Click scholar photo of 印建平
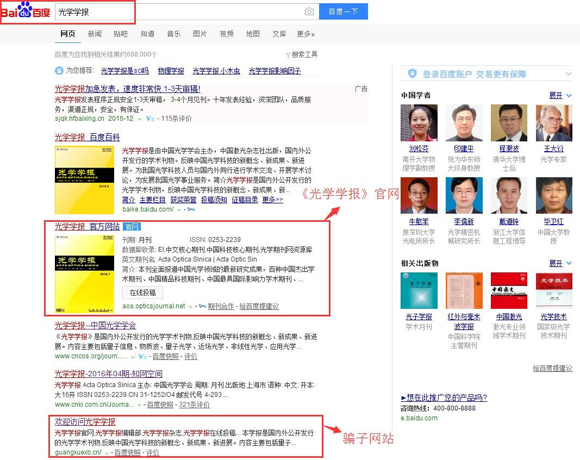Image resolution: width=580 pixels, height=460 pixels. click(x=464, y=123)
